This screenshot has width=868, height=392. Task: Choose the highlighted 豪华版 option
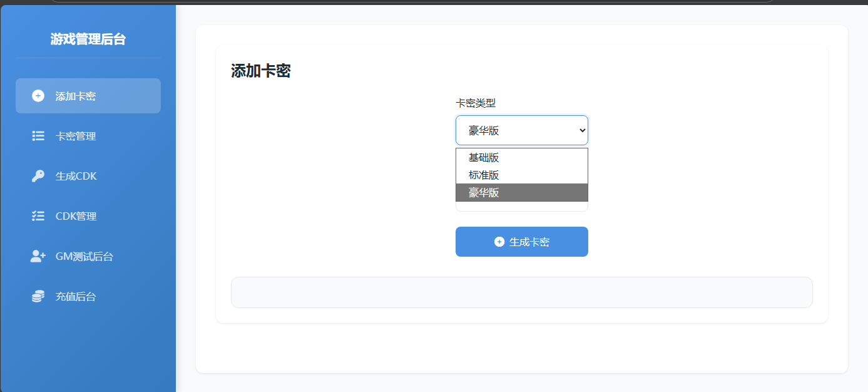[x=521, y=192]
